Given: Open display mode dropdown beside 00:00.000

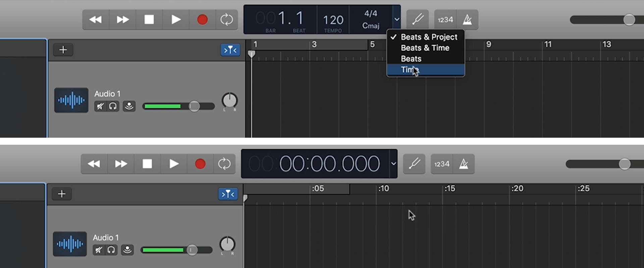Looking at the screenshot, I should tap(393, 164).
